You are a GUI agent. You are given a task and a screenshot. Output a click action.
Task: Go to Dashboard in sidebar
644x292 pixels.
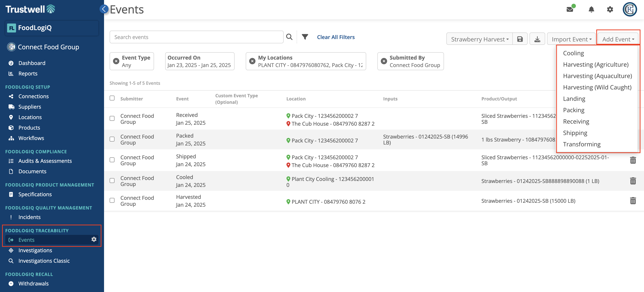(32, 63)
